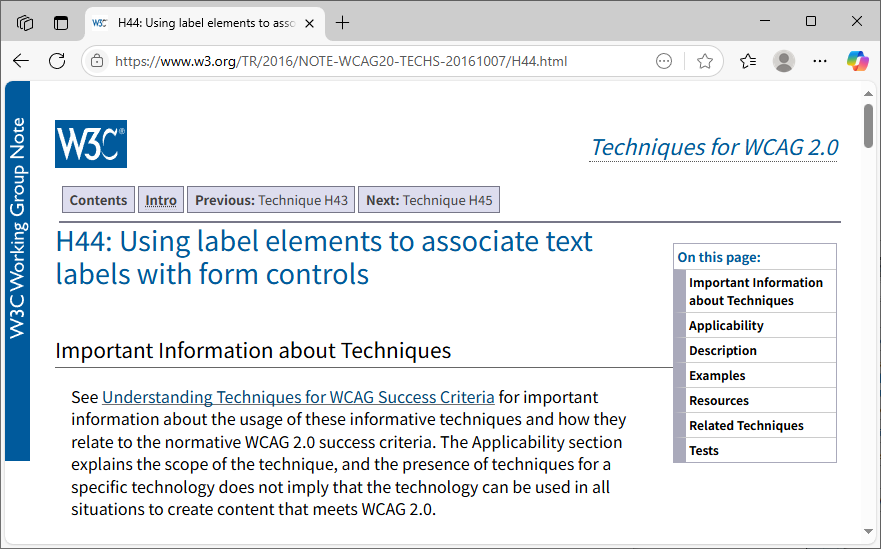
Task: Jump to Important Information about Techniques
Action: point(756,292)
